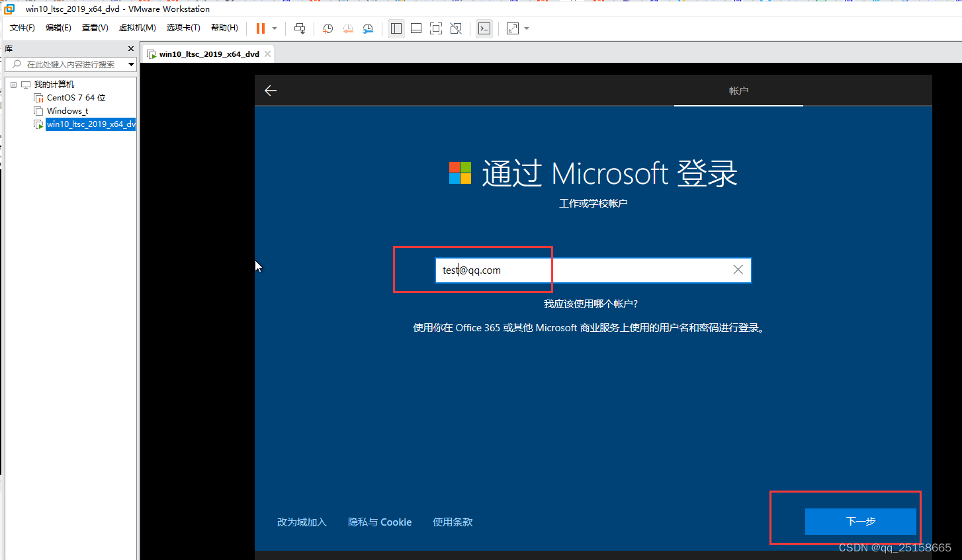
Task: Click the take snapshot clock icon
Action: click(328, 28)
